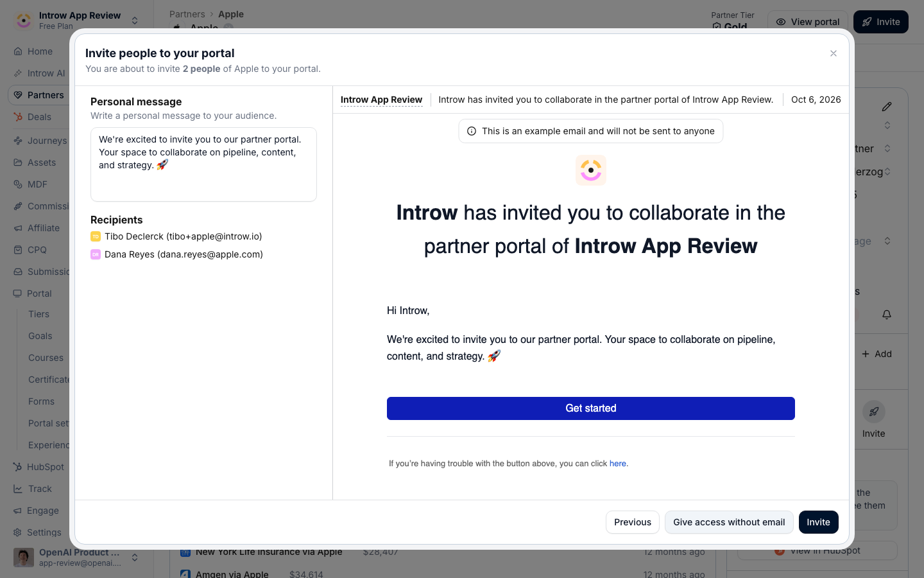The width and height of the screenshot is (924, 578).
Task: Click the Settings gear icon in sidebar
Action: coord(17,532)
